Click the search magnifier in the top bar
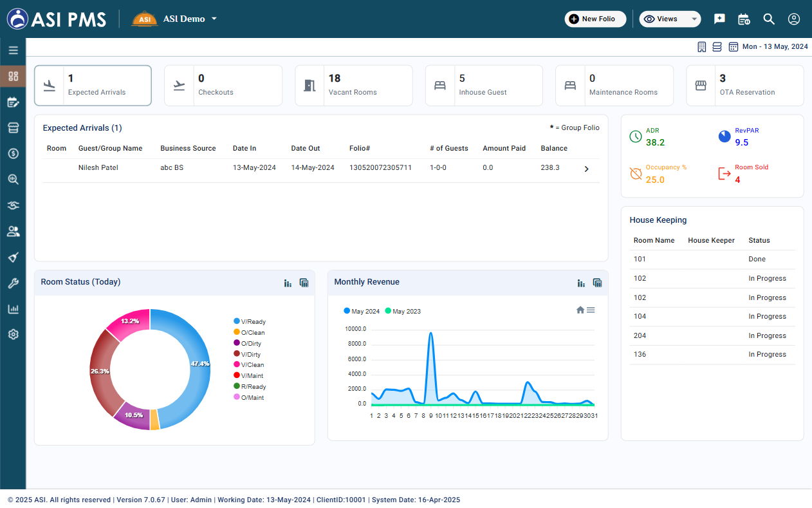Viewport: 812px width, 508px height. [769, 19]
